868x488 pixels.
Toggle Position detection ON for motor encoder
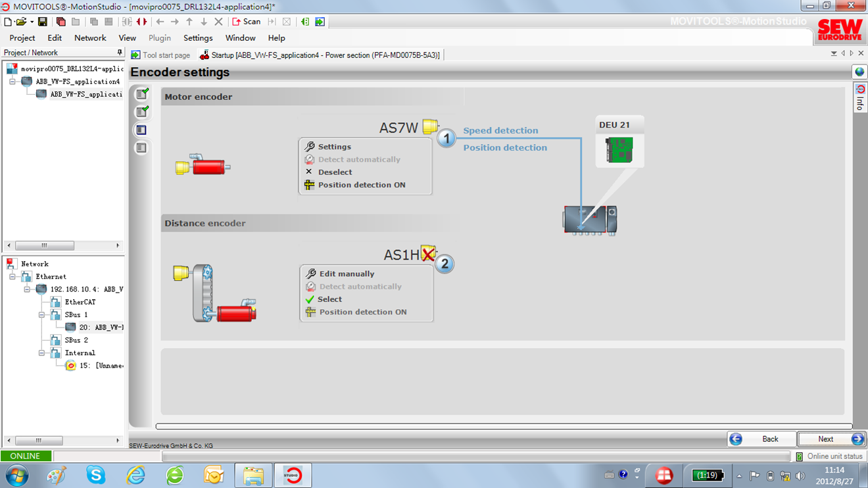tap(361, 185)
